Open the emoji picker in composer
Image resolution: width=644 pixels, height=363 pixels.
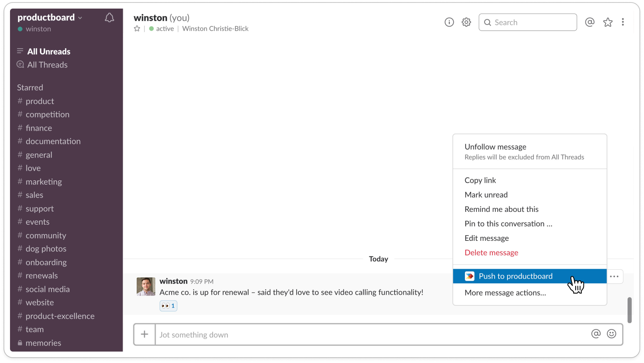[x=611, y=334]
